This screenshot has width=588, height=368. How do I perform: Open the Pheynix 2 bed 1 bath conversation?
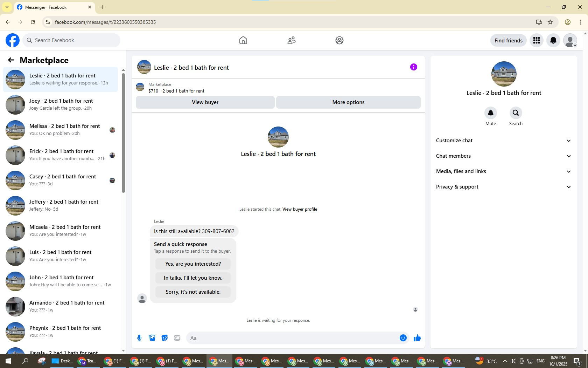(x=61, y=332)
